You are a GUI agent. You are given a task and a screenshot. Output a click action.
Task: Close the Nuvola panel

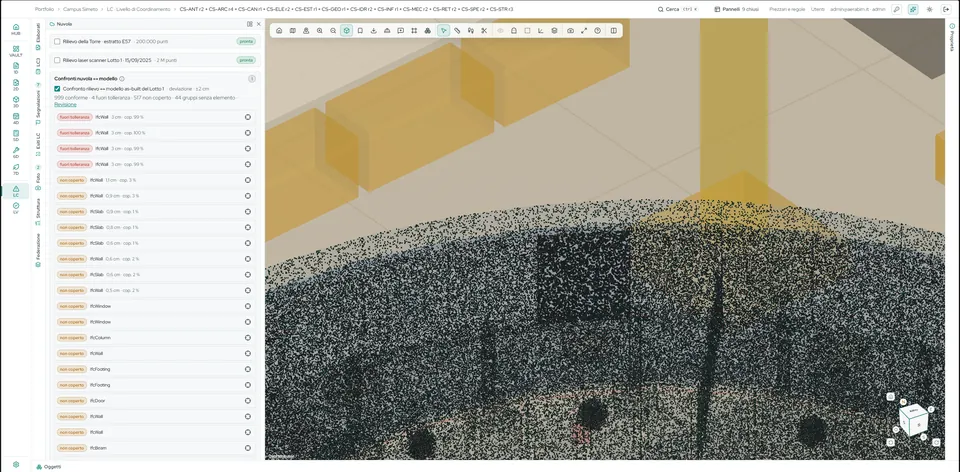click(x=258, y=24)
